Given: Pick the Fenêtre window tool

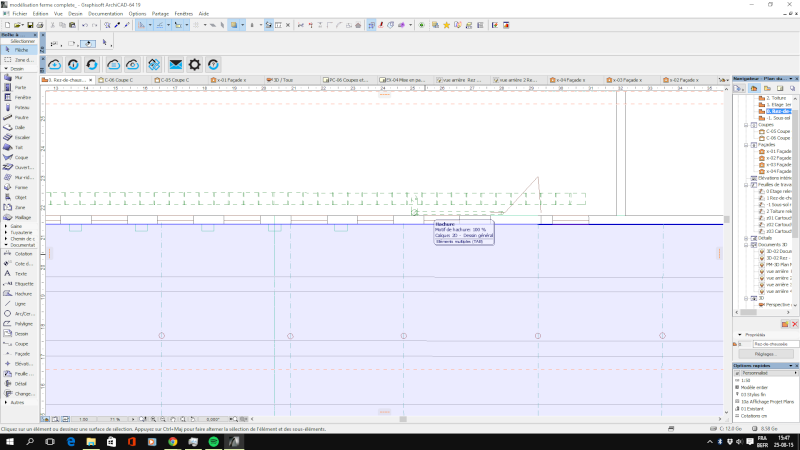Looking at the screenshot, I should click(19, 97).
